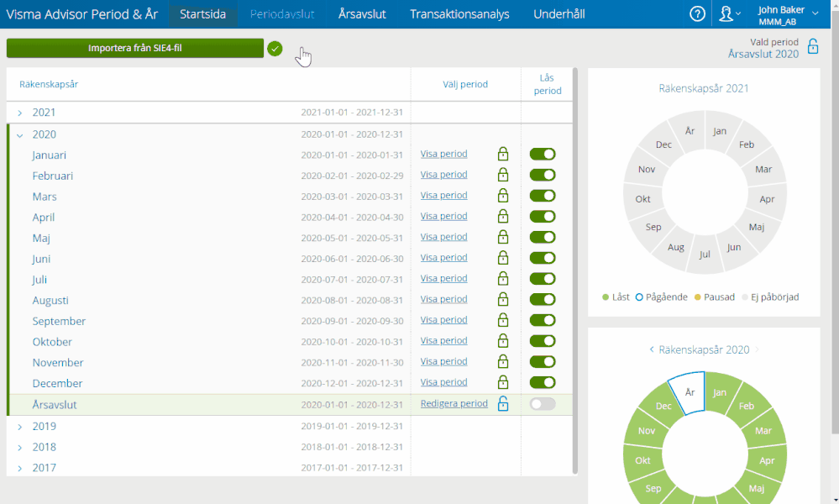
Task: Collapse the 2020 fiscal year row
Action: click(x=20, y=134)
